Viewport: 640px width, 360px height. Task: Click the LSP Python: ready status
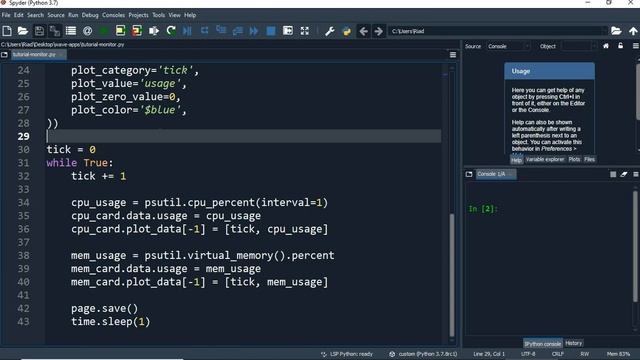(347, 354)
